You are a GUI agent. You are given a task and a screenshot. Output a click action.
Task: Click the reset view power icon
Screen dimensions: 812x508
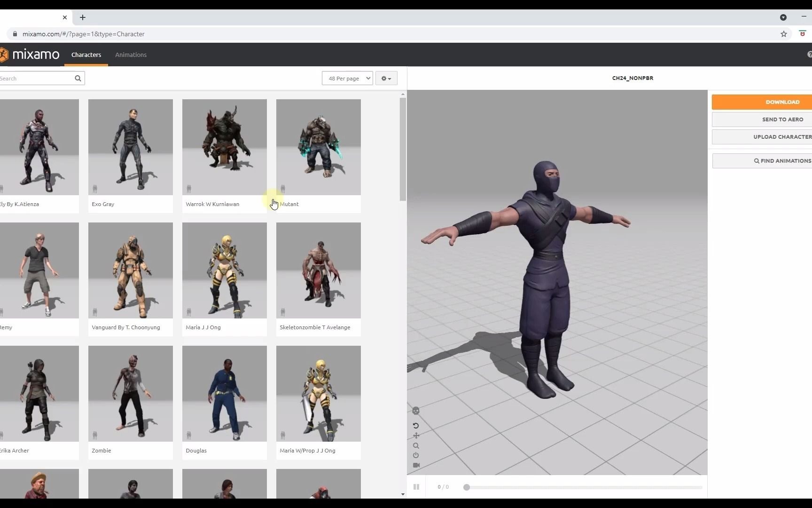point(416,455)
